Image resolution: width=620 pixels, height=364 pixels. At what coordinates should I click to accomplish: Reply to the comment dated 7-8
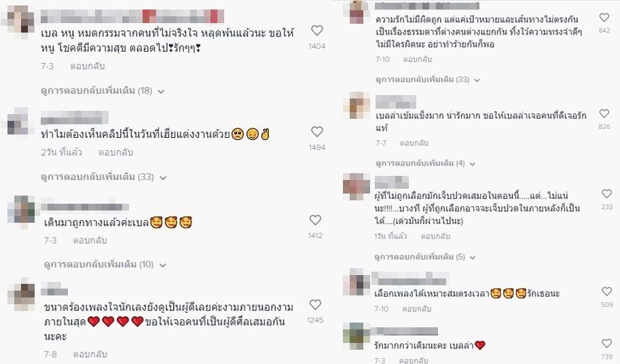point(90,354)
